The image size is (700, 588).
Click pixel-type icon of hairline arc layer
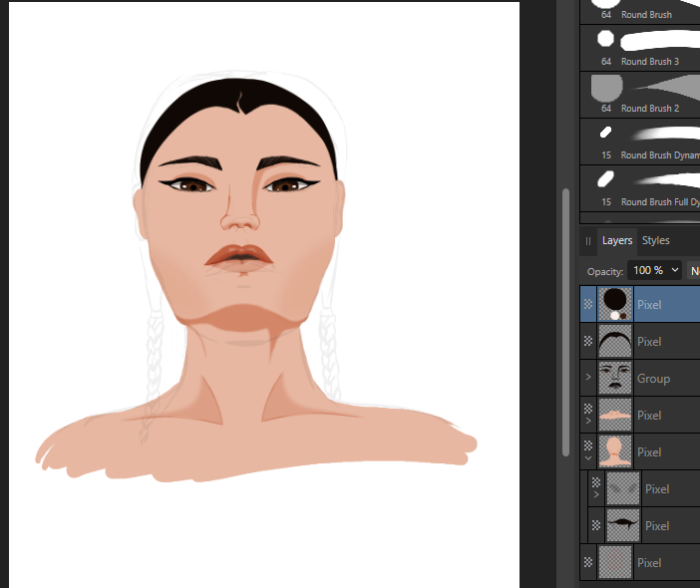588,341
